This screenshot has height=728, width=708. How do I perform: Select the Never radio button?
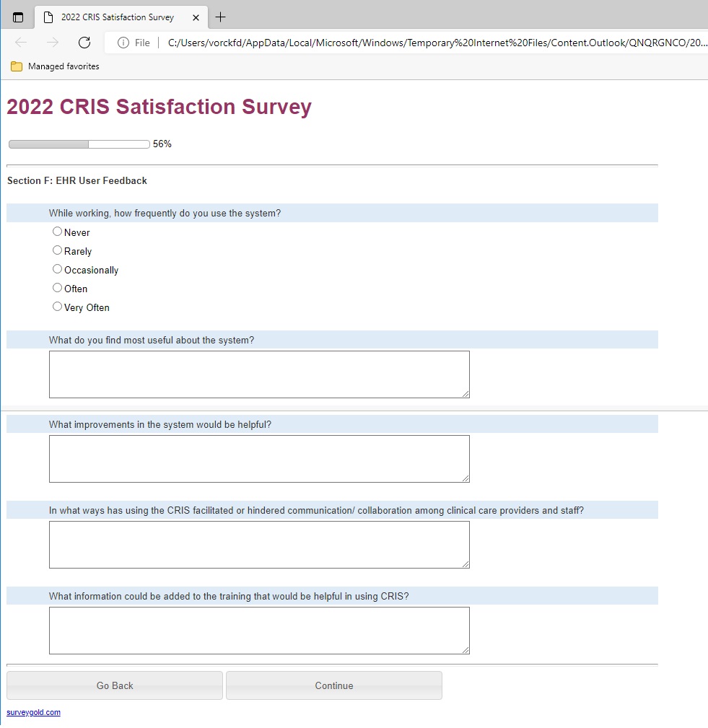pos(58,232)
